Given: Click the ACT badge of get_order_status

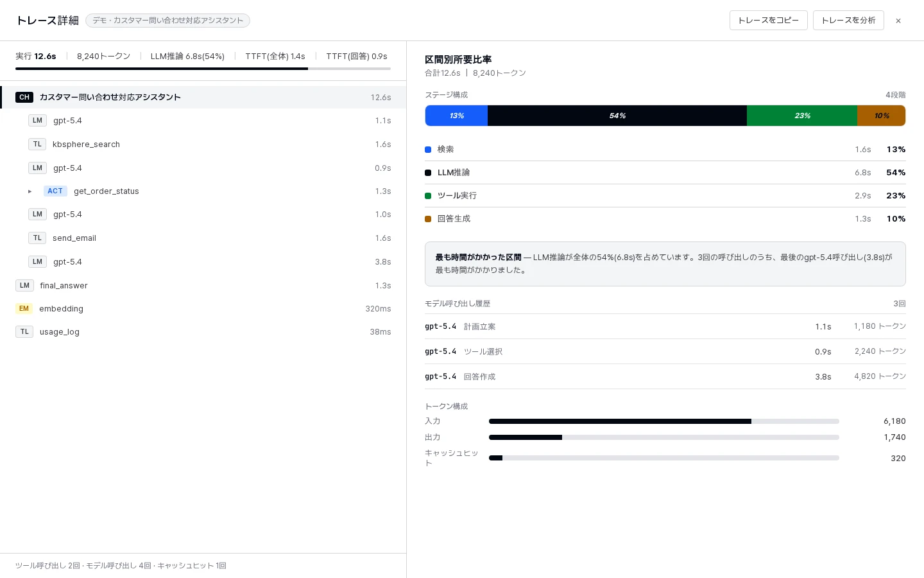Looking at the screenshot, I should pyautogui.click(x=55, y=191).
